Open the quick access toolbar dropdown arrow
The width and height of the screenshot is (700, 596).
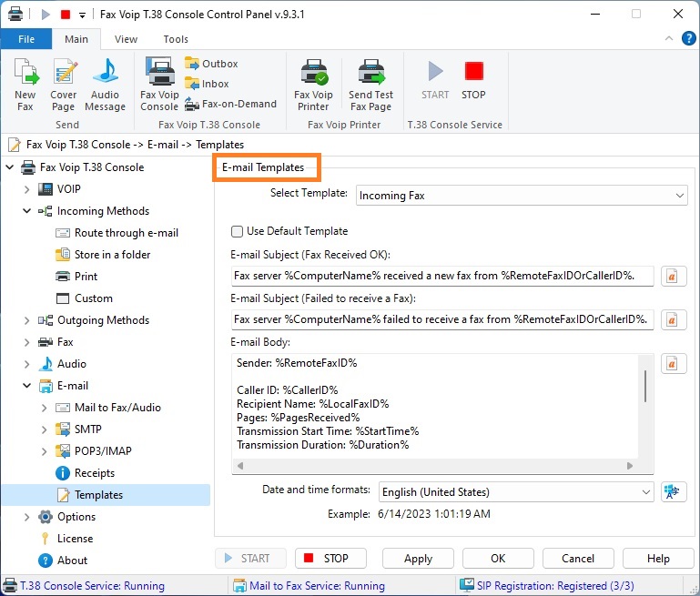pos(82,15)
